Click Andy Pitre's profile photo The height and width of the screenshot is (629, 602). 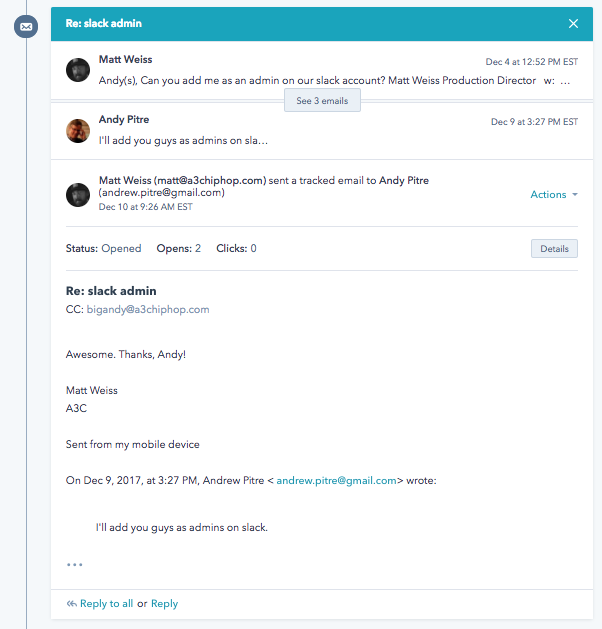tap(78, 131)
